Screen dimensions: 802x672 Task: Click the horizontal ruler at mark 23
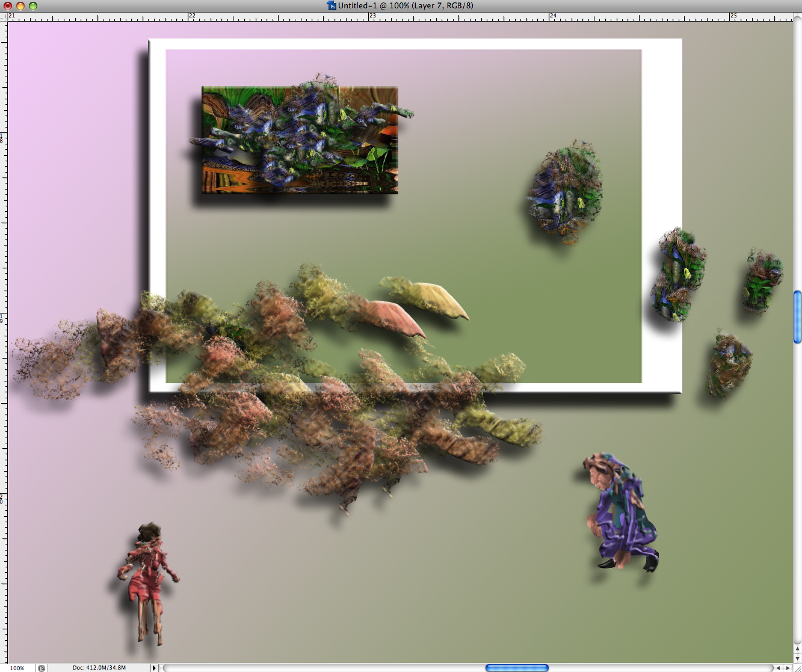[369, 17]
